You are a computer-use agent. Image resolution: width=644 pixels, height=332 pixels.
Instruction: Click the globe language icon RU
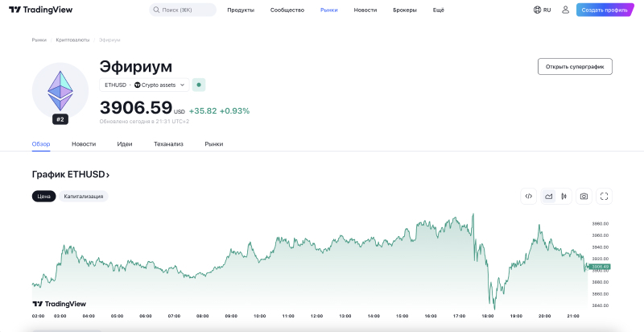coord(542,10)
